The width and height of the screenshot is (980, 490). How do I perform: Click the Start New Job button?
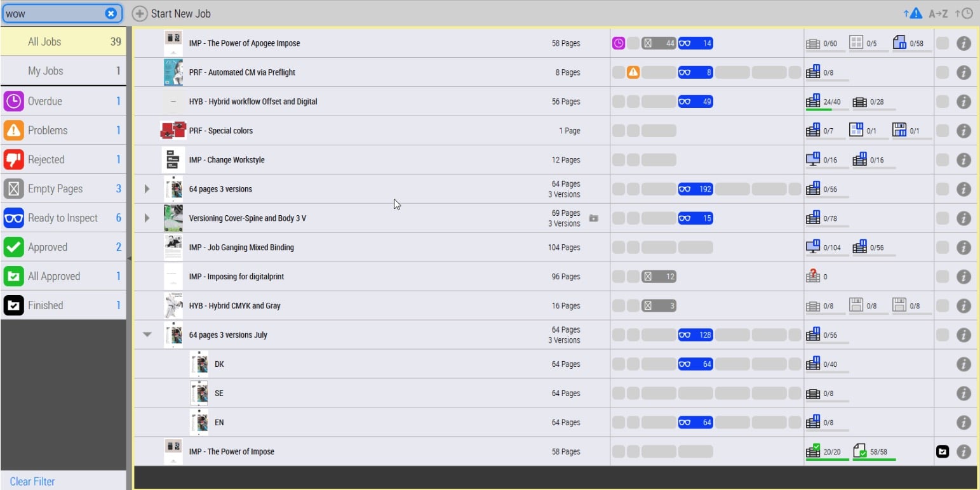tap(171, 13)
